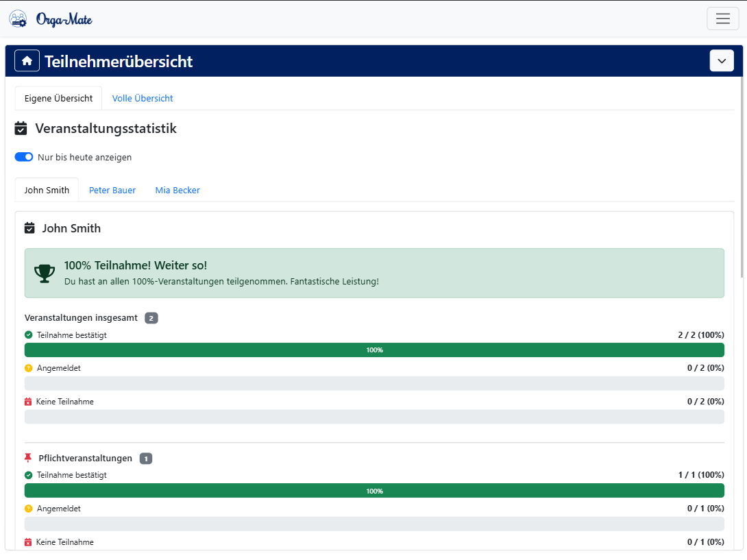
Task: Click the yellow Angemeldet icon under Veranstaltungen insgesamt
Action: (x=29, y=368)
